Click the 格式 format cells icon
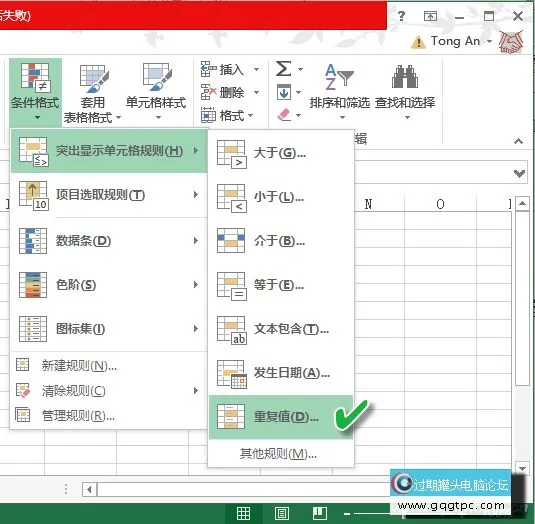The image size is (535, 524). pyautogui.click(x=208, y=115)
